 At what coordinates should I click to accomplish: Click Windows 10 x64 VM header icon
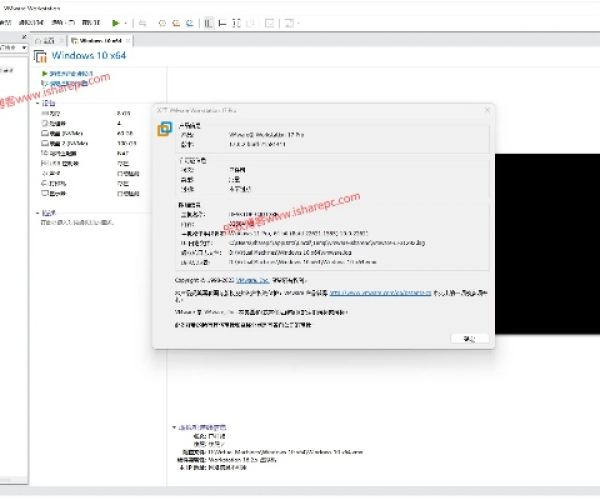coord(40,56)
